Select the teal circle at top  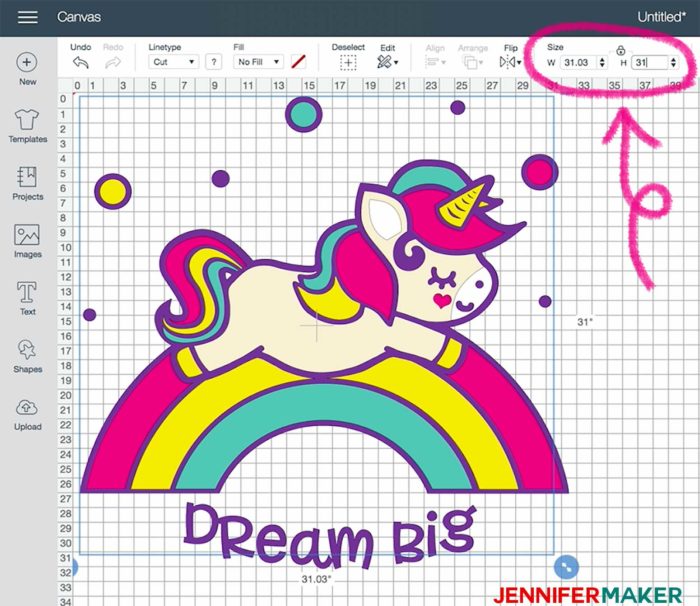(x=304, y=114)
